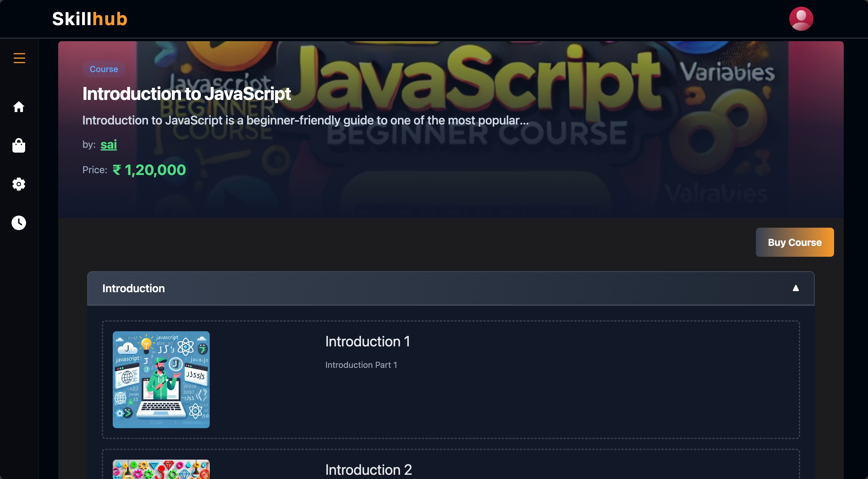Image resolution: width=868 pixels, height=479 pixels.
Task: Go to Home via sidebar icon
Action: (19, 107)
